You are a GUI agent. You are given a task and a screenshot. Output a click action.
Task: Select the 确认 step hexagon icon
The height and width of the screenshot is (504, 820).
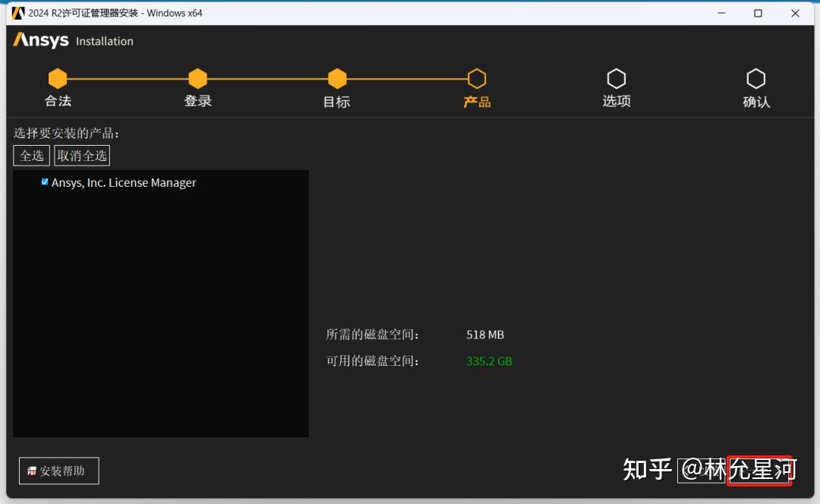[x=756, y=78]
